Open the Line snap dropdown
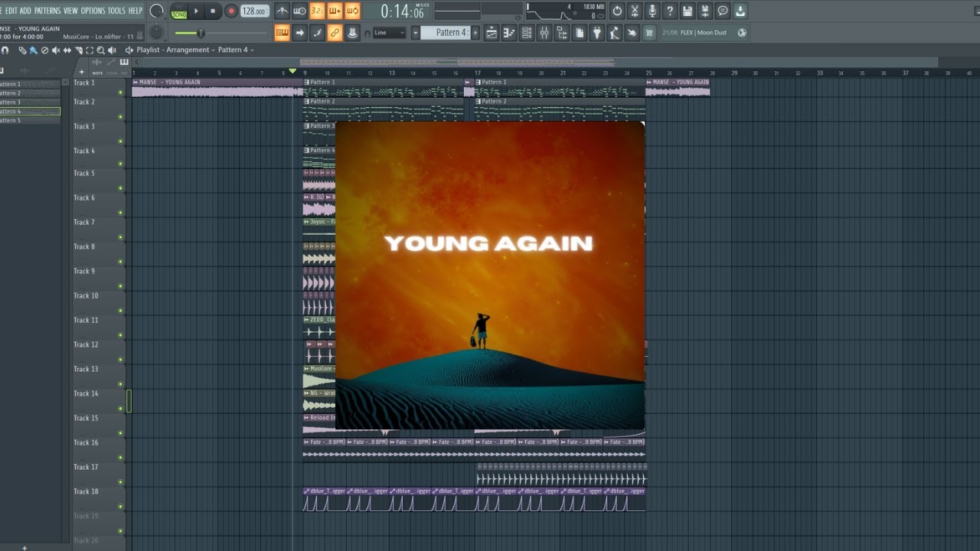 (389, 33)
